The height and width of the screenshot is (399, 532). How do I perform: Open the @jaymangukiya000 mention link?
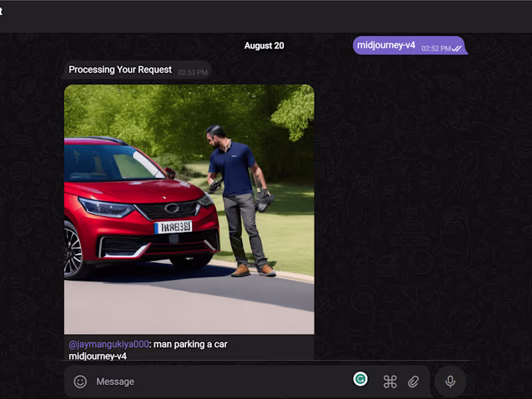pyautogui.click(x=108, y=344)
